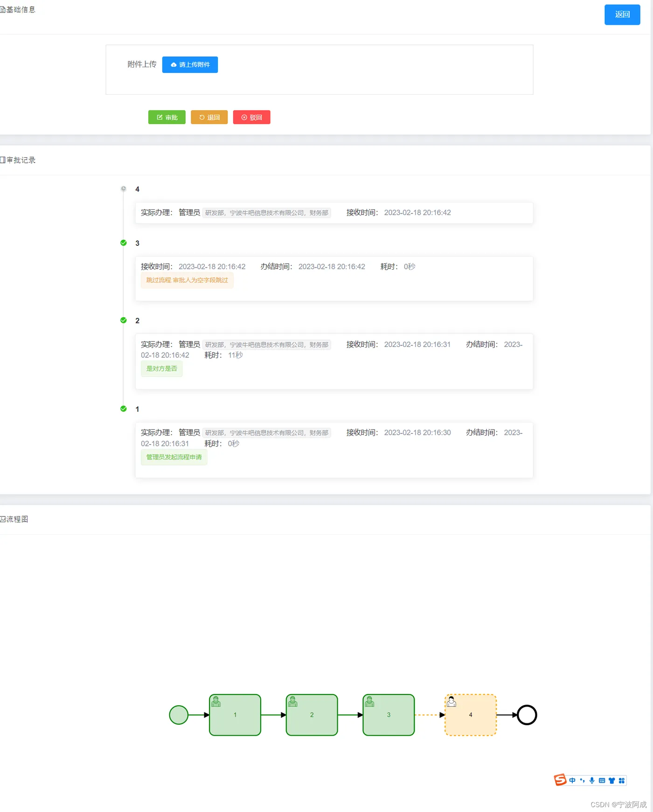Click record 3 duration value 0秒

point(410,267)
